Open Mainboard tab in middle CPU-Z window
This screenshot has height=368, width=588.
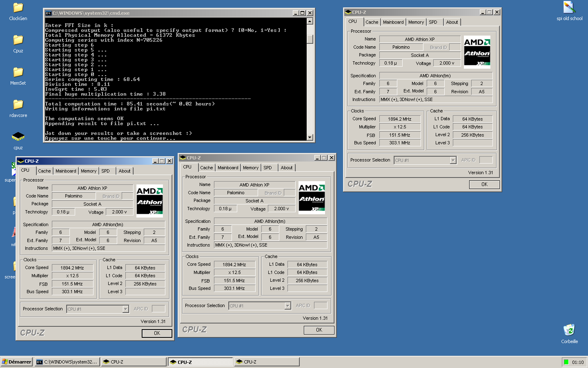(228, 168)
